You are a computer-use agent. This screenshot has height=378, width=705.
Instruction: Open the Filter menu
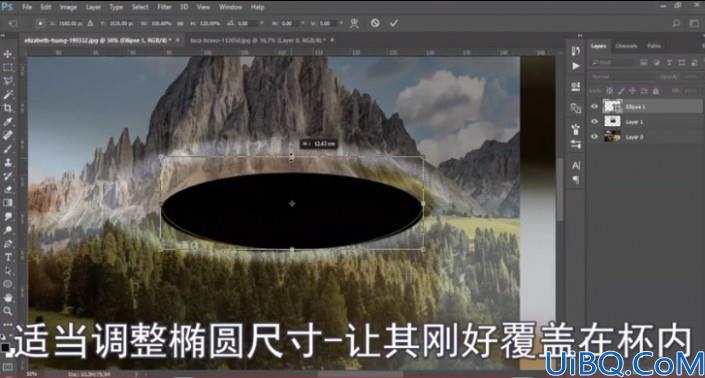click(164, 7)
